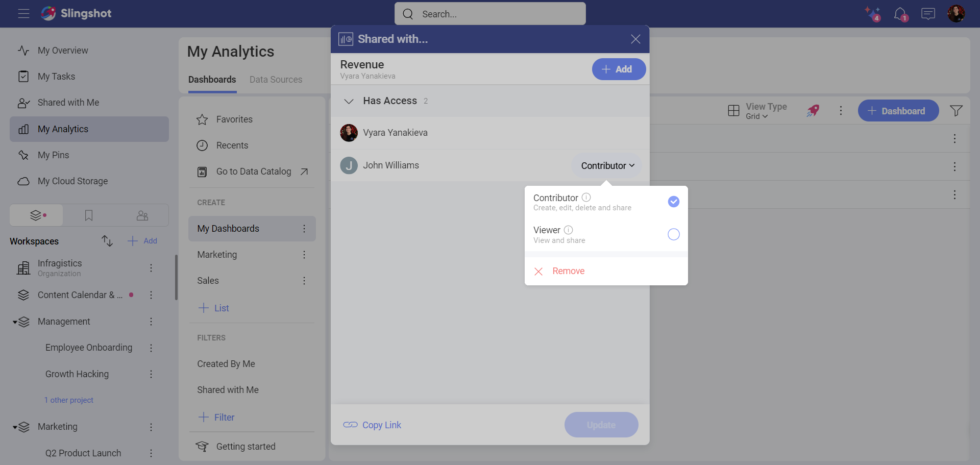980x465 pixels.
Task: Click the rocket icon in toolbar
Action: 813,110
